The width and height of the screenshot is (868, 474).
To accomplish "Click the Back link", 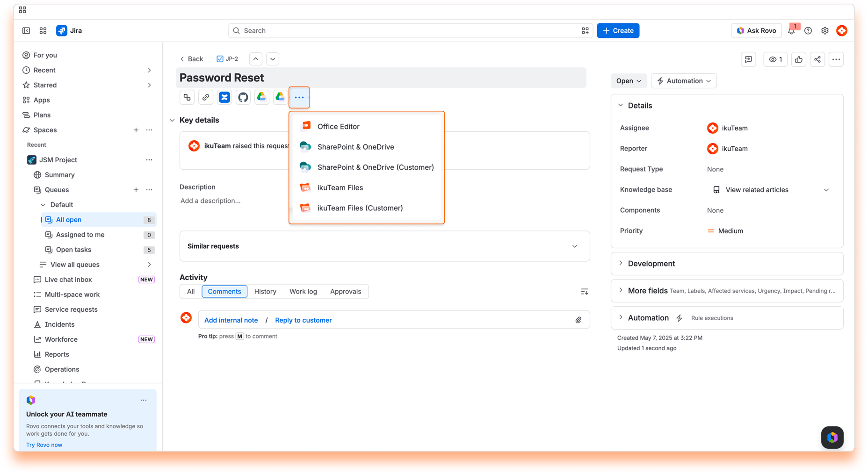I will [192, 59].
